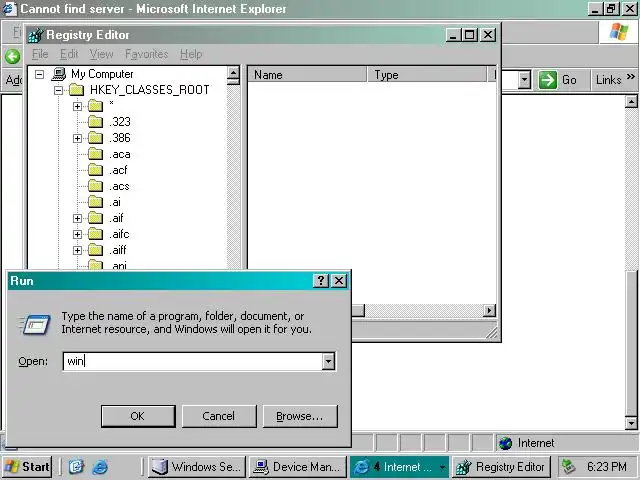Select the .386 folder icon
Screen dimensions: 640x480
coord(96,138)
